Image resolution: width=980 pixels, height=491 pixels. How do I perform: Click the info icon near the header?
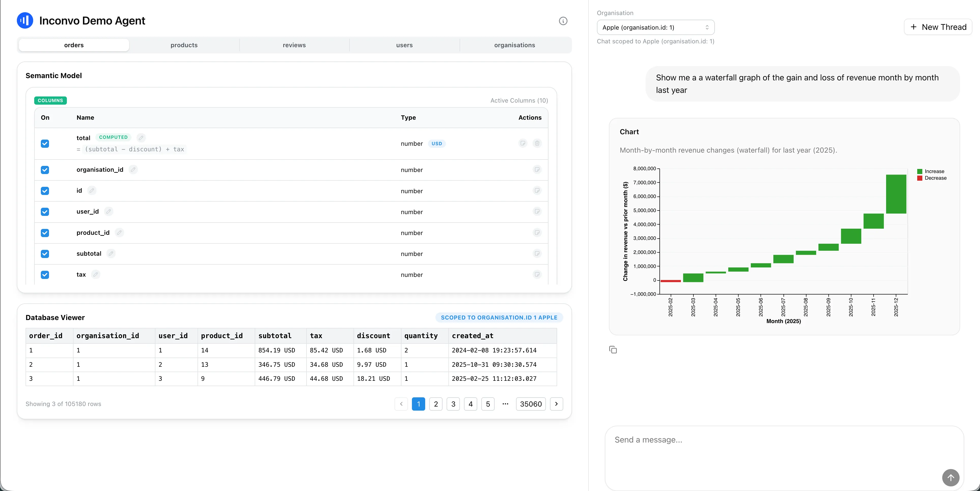pyautogui.click(x=563, y=21)
